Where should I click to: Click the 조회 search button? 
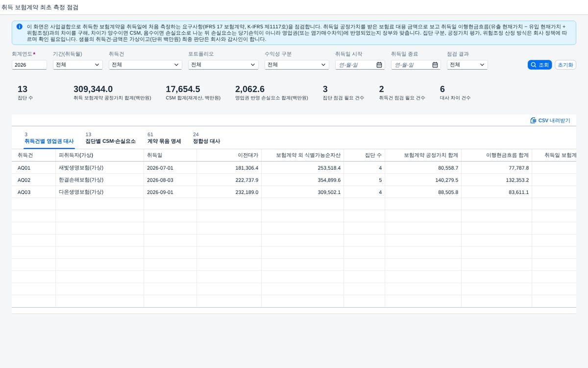[540, 65]
